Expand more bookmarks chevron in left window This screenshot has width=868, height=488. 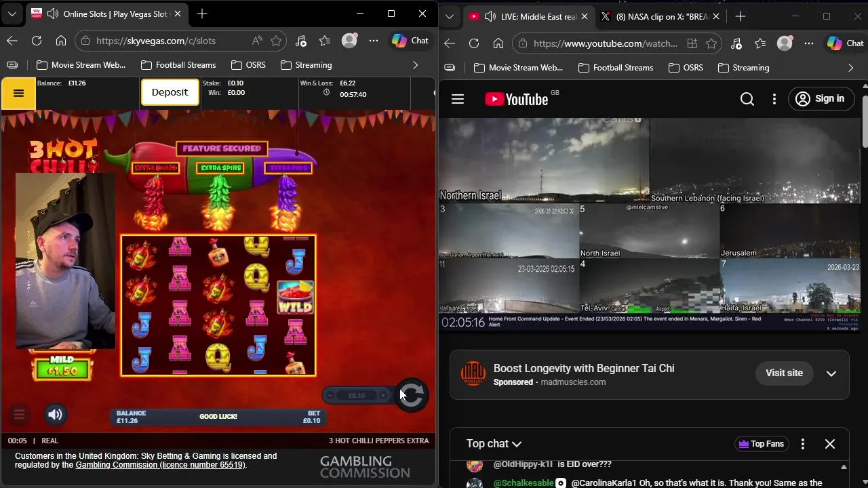(415, 65)
